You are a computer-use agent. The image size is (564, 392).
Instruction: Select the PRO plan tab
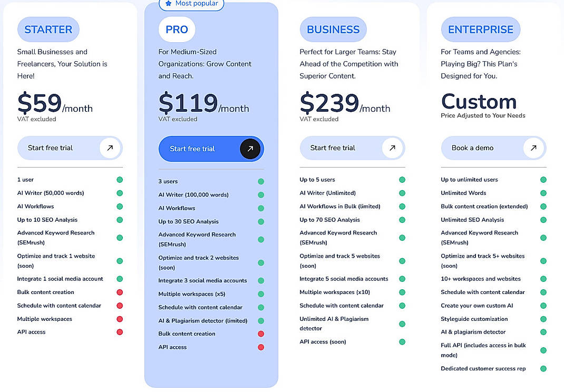(x=177, y=30)
